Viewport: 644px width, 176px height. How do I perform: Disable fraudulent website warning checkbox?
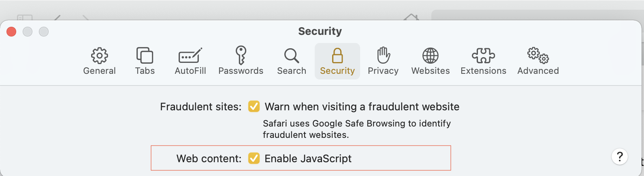click(254, 107)
